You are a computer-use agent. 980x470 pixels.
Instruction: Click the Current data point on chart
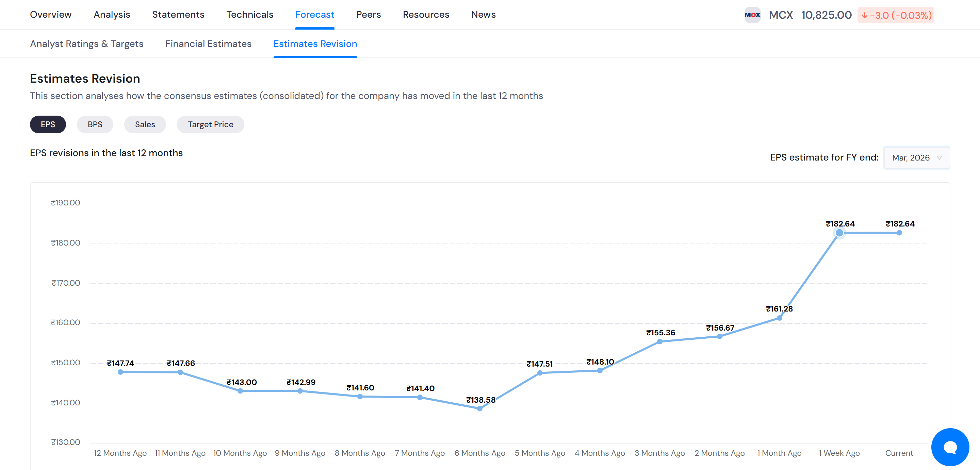coord(899,233)
